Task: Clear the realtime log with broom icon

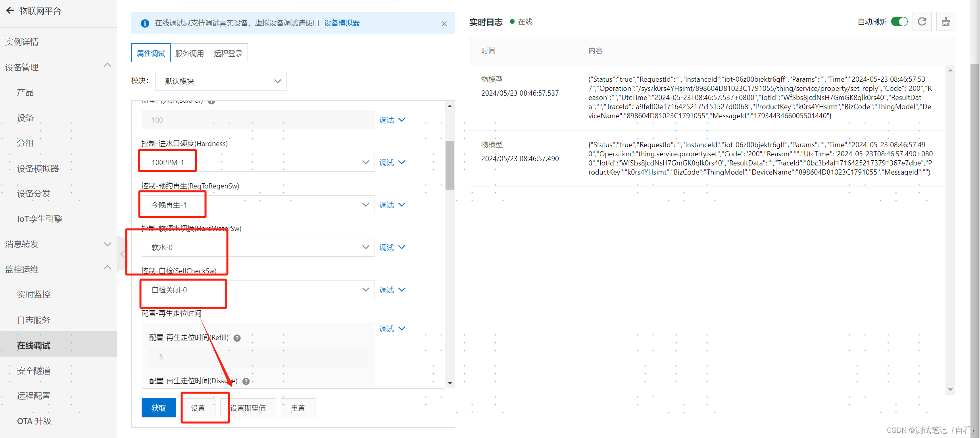Action: 945,21
